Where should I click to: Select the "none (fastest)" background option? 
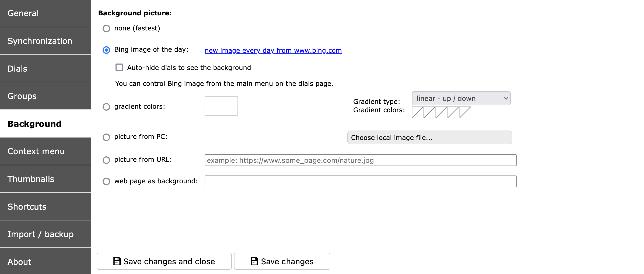(106, 28)
